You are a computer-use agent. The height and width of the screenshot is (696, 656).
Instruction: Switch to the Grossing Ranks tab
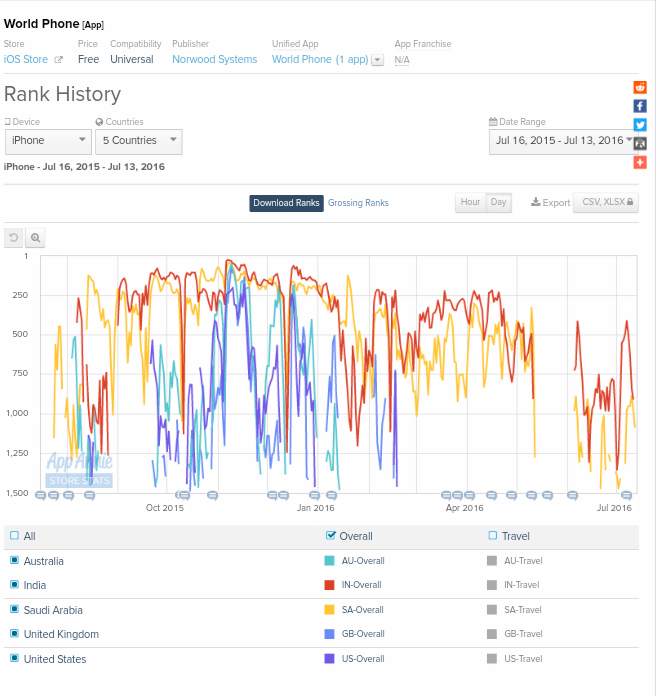tap(358, 203)
